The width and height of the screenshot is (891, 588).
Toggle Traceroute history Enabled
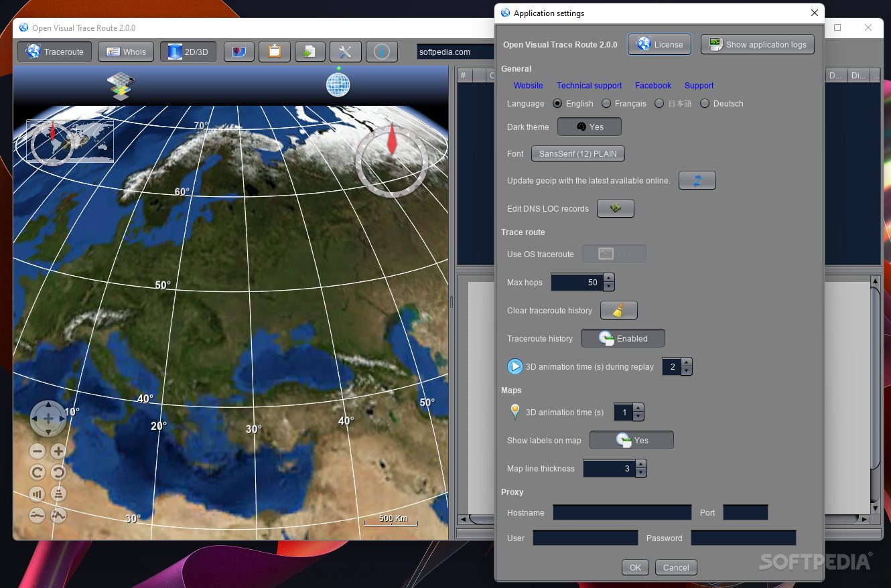tap(623, 338)
